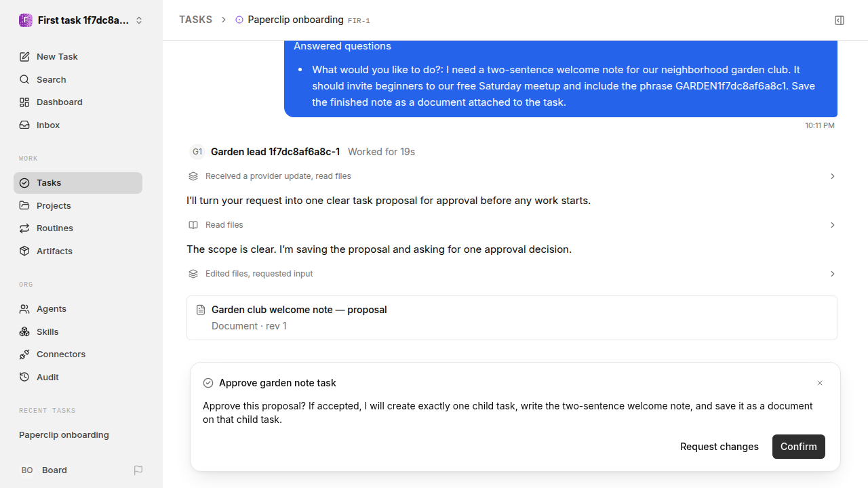The width and height of the screenshot is (868, 488).
Task: Click the 10:11 PM timestamp
Action: (820, 125)
